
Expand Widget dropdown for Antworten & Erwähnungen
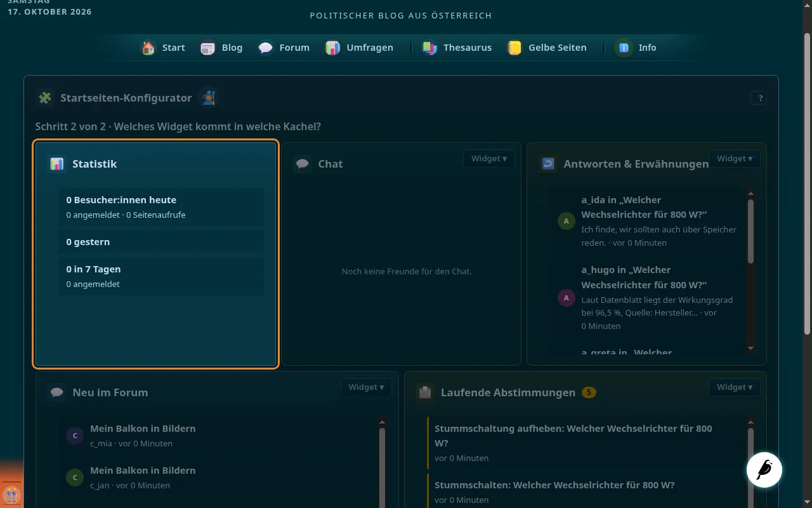735,159
